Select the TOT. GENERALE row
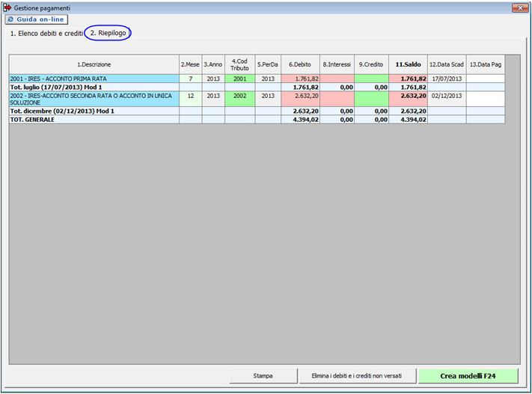The image size is (532, 394). [x=94, y=120]
